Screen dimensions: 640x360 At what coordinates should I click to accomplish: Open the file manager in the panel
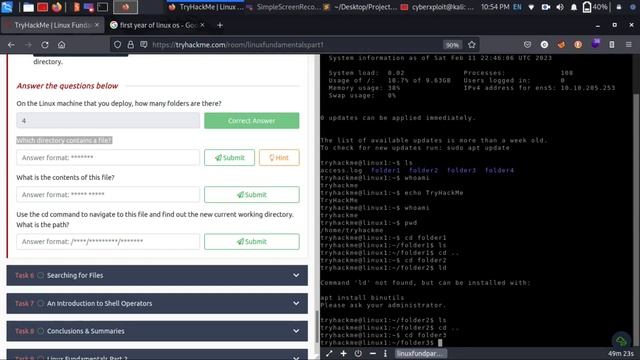click(x=28, y=7)
